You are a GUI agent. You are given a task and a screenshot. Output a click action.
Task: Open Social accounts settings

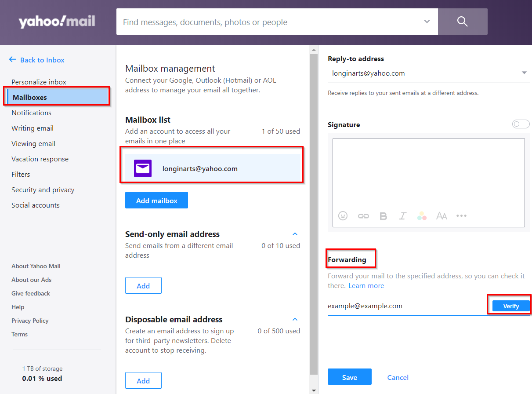[x=36, y=205]
